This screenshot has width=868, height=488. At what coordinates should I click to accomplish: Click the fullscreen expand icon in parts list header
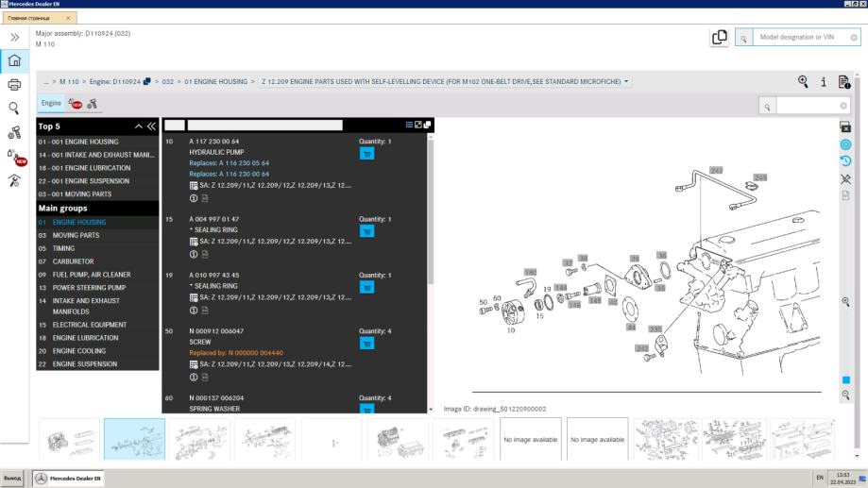click(x=418, y=125)
